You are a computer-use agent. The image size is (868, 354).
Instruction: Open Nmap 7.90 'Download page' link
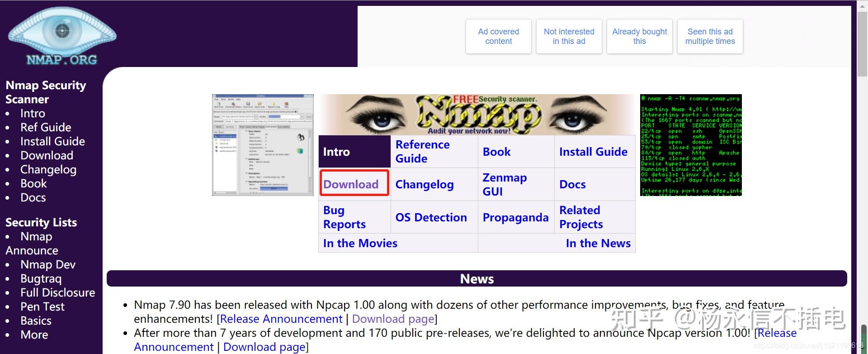[x=393, y=319]
